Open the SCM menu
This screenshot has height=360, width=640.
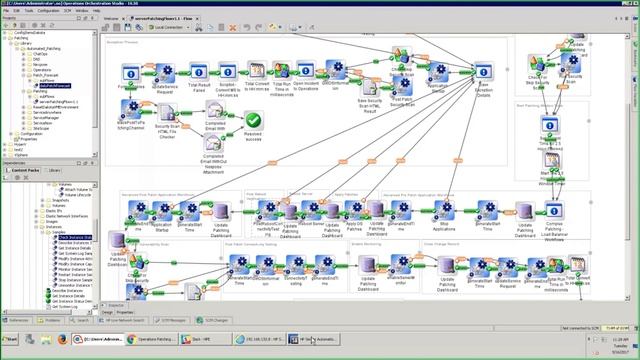click(67, 11)
